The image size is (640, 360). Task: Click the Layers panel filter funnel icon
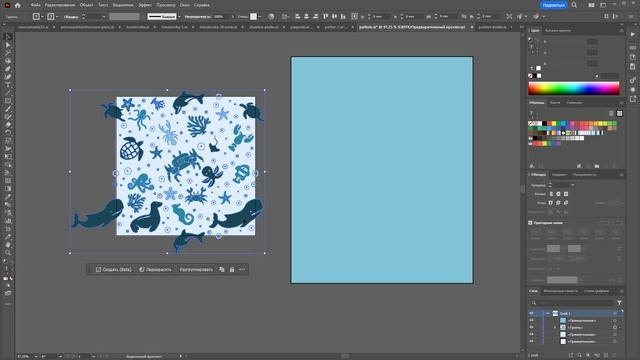tap(619, 302)
